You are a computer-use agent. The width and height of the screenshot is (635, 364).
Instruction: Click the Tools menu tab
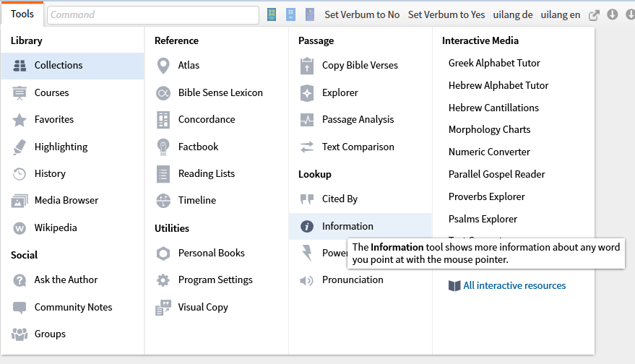(x=22, y=14)
